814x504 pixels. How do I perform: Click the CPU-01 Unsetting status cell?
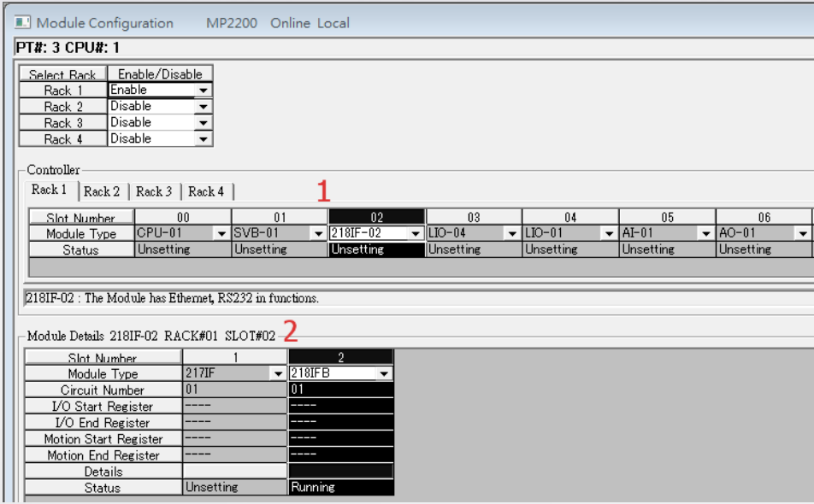(183, 249)
